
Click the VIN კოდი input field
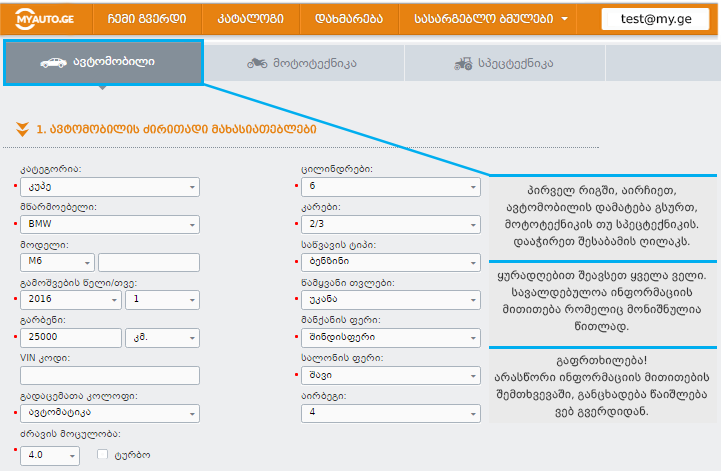click(x=110, y=375)
